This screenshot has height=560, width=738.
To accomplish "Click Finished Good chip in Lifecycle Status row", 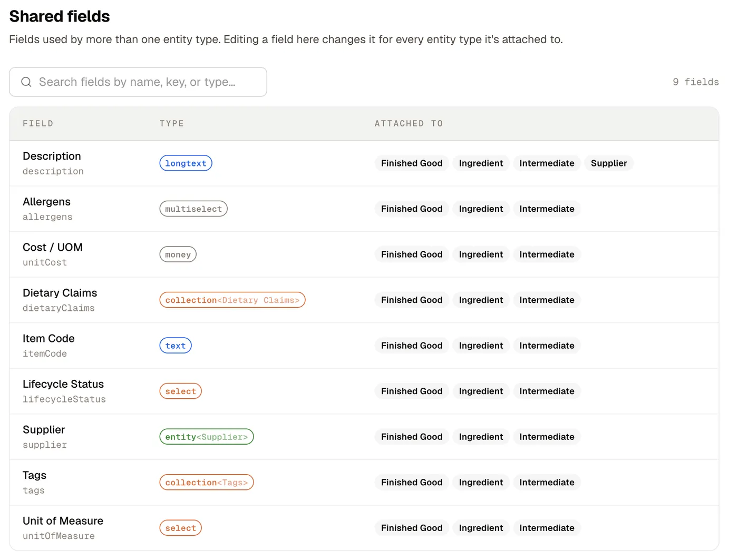I will [412, 391].
